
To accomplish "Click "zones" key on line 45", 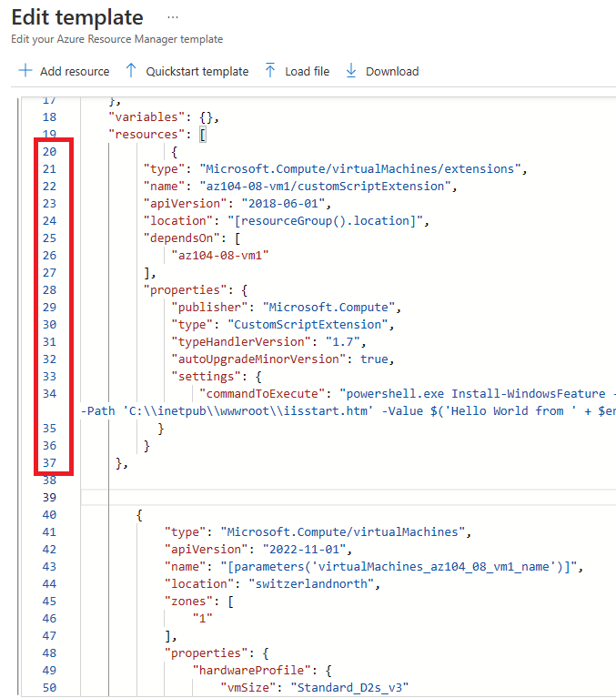I will pos(188,602).
